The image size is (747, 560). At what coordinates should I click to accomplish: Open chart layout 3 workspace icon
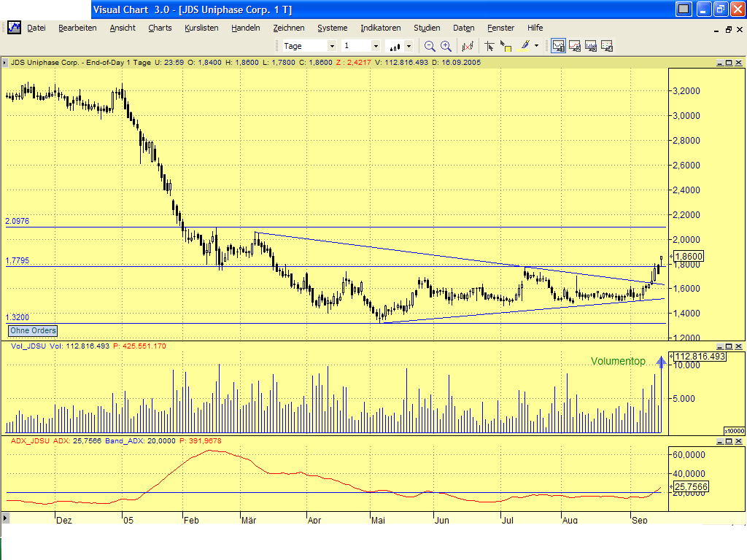pyautogui.click(x=591, y=45)
